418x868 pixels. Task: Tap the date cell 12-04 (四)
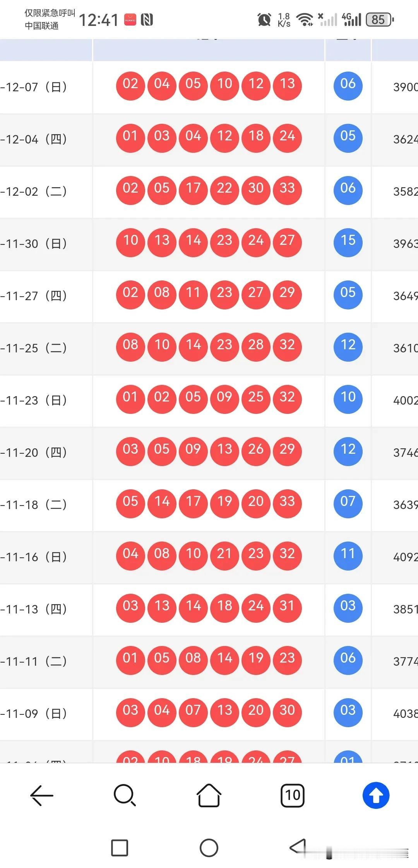pos(35,139)
